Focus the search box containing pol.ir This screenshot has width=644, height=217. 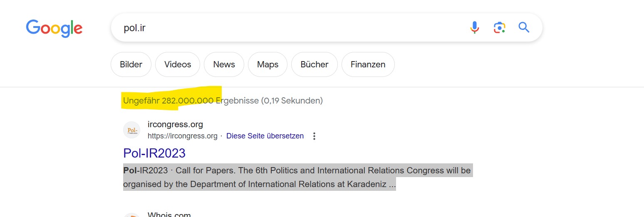[x=291, y=28]
